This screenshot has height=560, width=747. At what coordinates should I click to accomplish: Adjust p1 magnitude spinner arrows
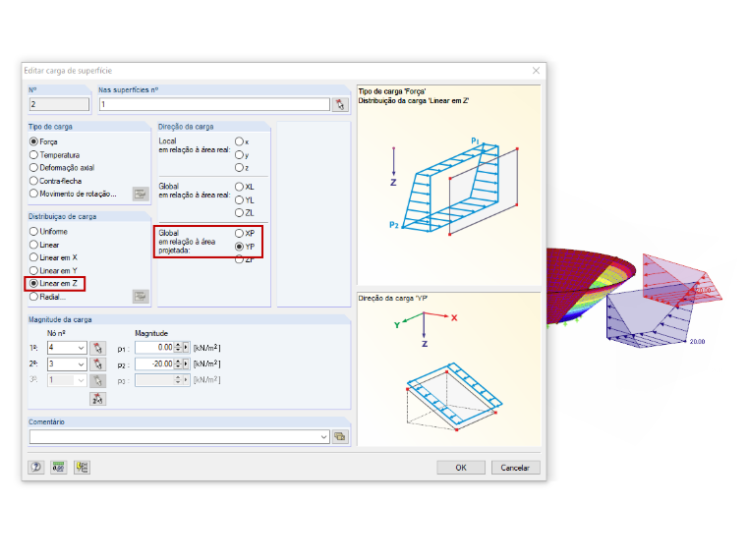(178, 348)
